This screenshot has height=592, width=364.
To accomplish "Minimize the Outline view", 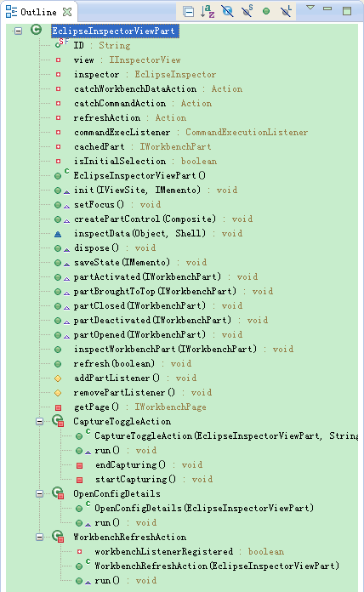I will click(x=327, y=9).
